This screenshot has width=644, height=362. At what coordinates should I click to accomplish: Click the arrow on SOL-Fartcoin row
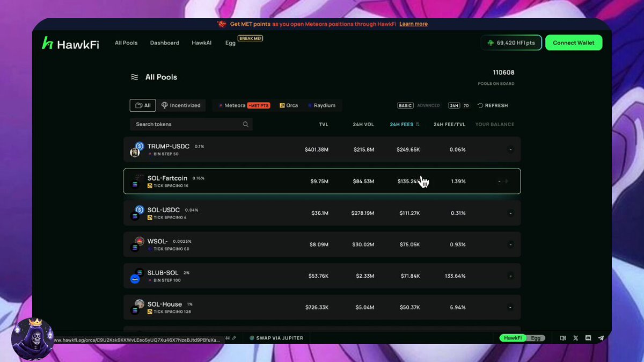point(506,182)
